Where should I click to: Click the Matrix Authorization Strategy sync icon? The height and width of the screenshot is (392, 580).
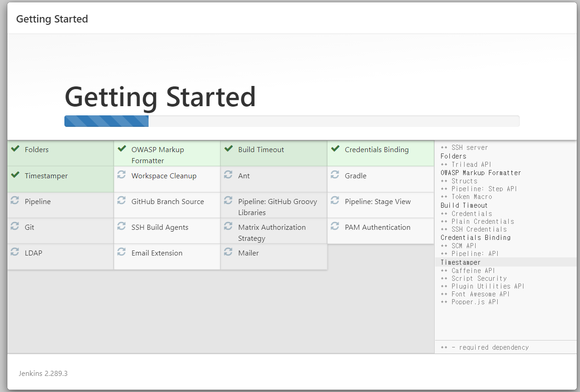(x=228, y=226)
